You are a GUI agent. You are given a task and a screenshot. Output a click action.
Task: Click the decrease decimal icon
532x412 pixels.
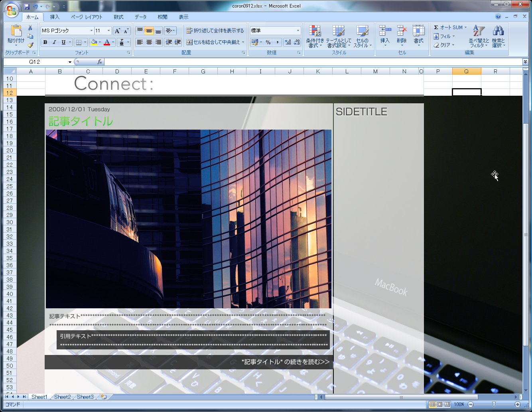pyautogui.click(x=297, y=42)
